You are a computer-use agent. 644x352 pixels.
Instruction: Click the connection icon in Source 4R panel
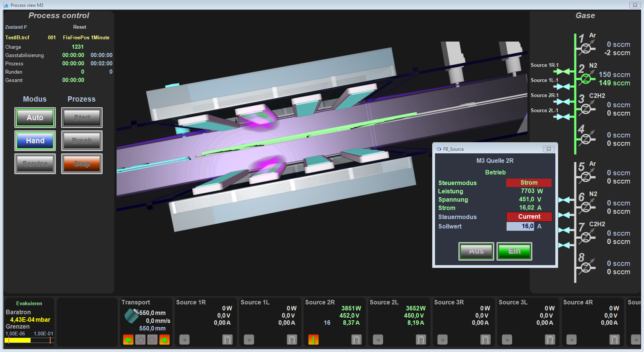click(x=615, y=340)
